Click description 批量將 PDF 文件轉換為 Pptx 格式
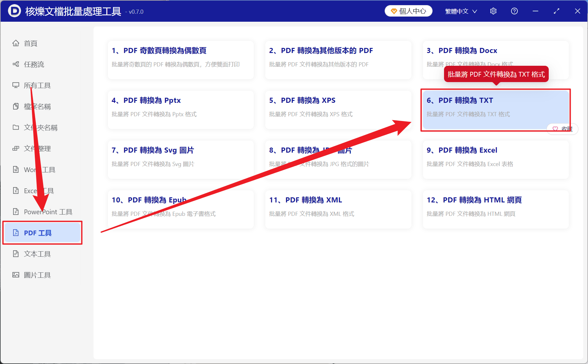Screen dimensions: 588x364 pos(154,114)
